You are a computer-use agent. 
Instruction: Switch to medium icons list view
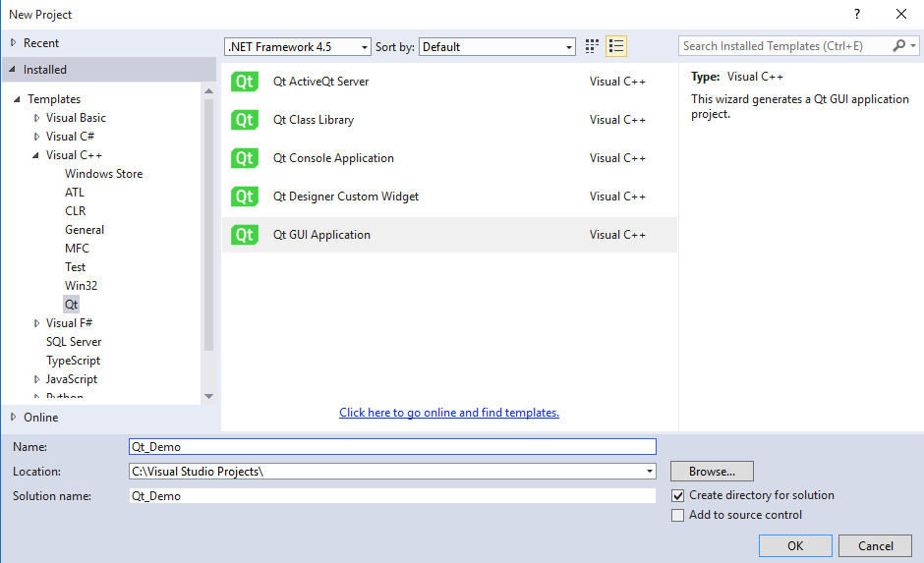point(616,46)
